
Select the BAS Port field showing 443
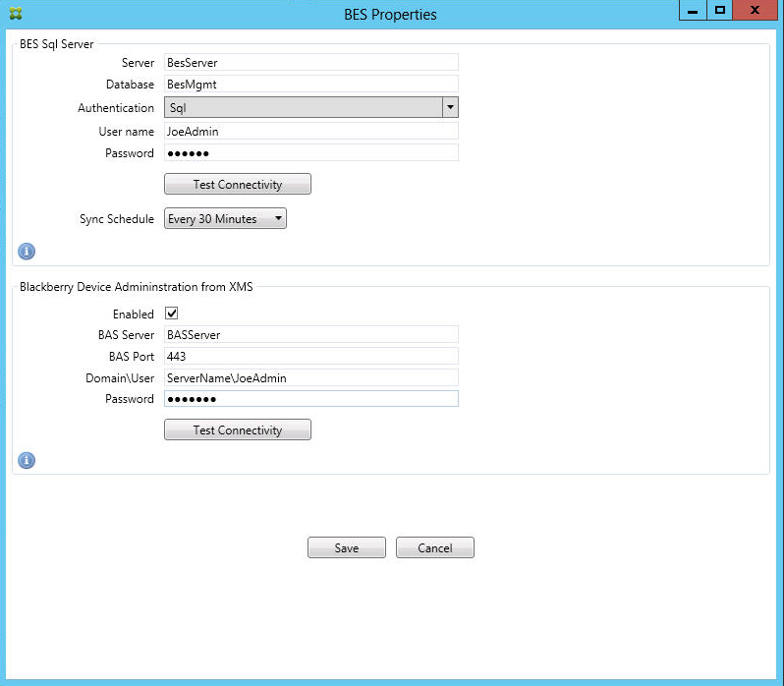pos(310,356)
